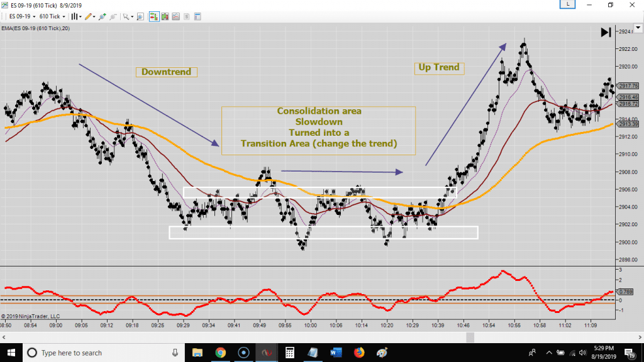
Task: Select the cursor pointer tool icon
Action: click(x=126, y=16)
